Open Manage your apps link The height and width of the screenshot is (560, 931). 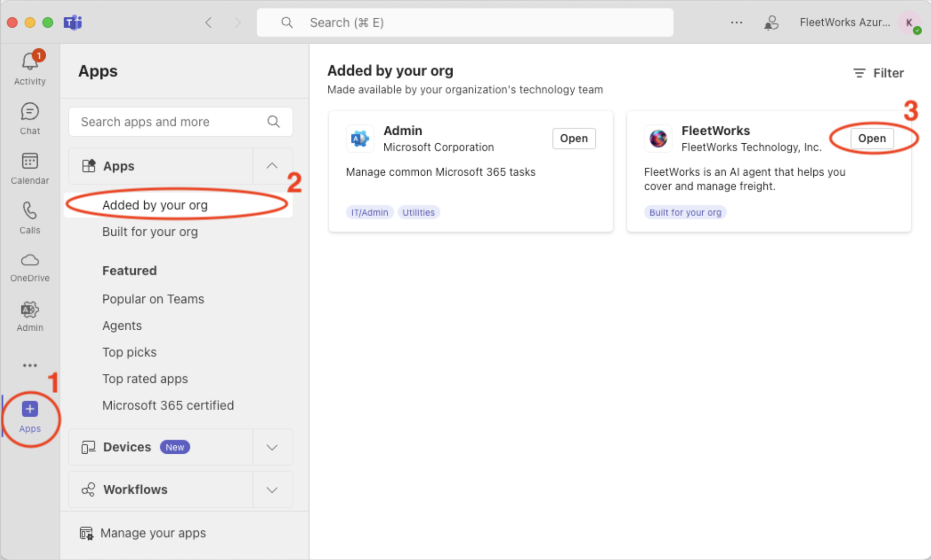point(153,533)
